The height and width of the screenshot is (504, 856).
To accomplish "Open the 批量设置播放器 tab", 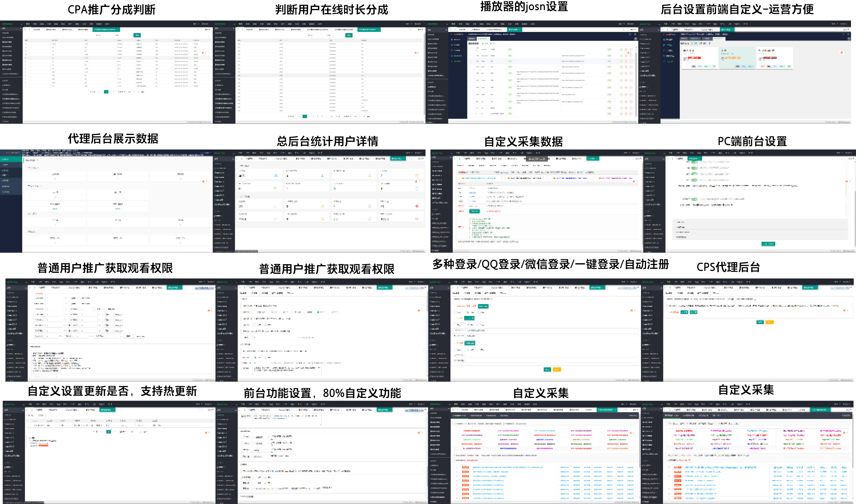I will pos(476,416).
